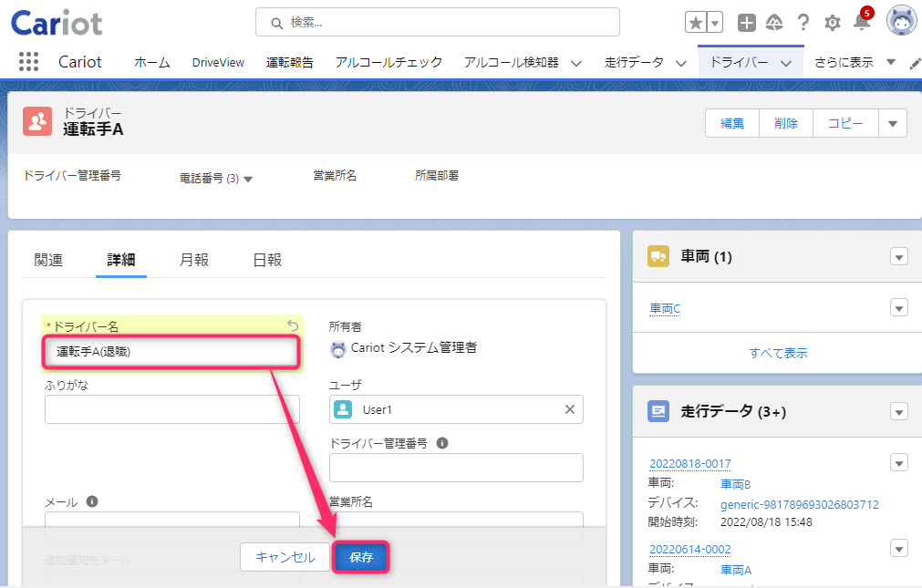Click the 車両 related list icon
Image resolution: width=922 pixels, height=588 pixels.
click(x=658, y=256)
